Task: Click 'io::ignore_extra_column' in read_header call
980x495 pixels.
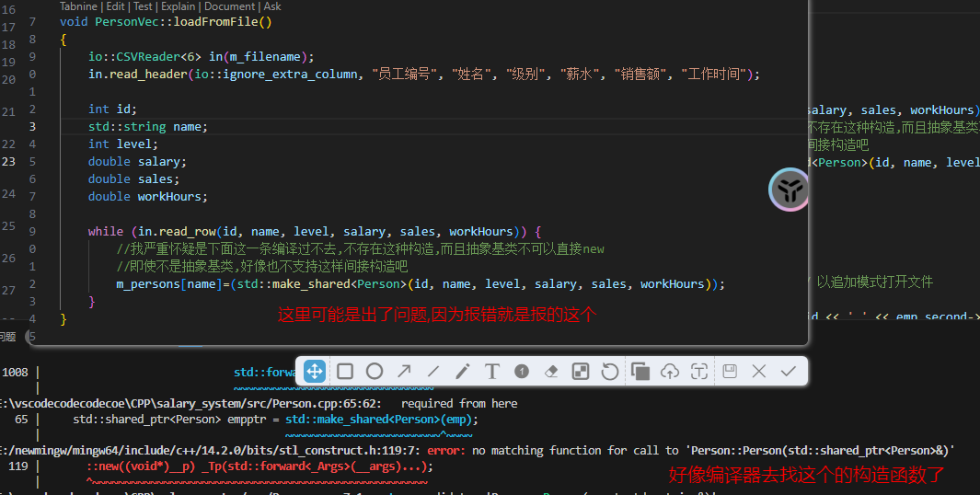Action: [x=276, y=75]
